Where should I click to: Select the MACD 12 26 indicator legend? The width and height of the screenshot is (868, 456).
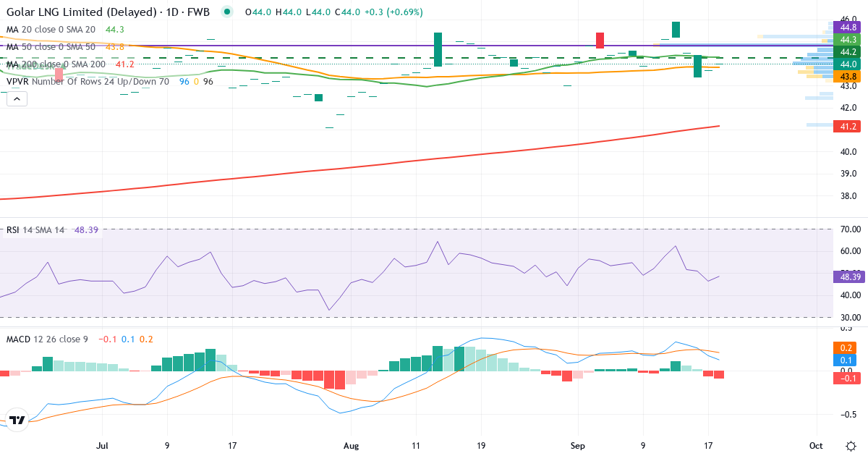tap(80, 339)
